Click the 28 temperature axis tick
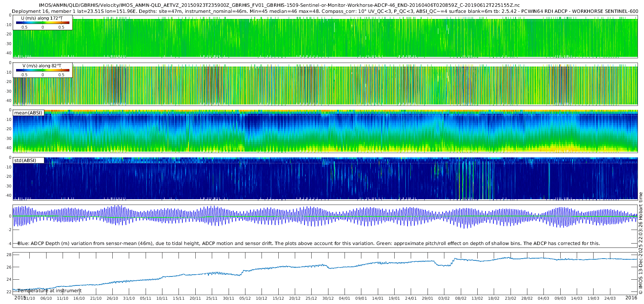 pyautogui.click(x=9, y=255)
